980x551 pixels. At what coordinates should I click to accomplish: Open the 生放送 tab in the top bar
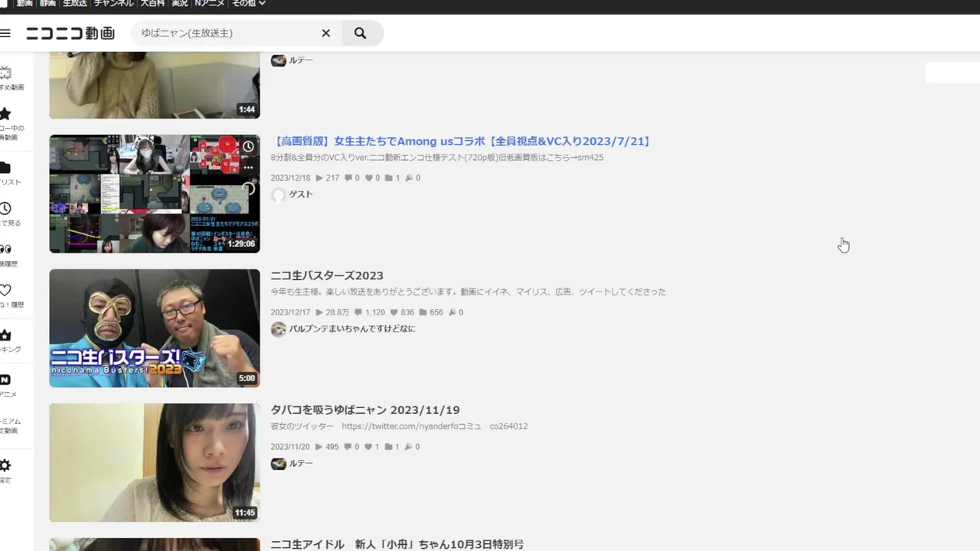click(75, 4)
